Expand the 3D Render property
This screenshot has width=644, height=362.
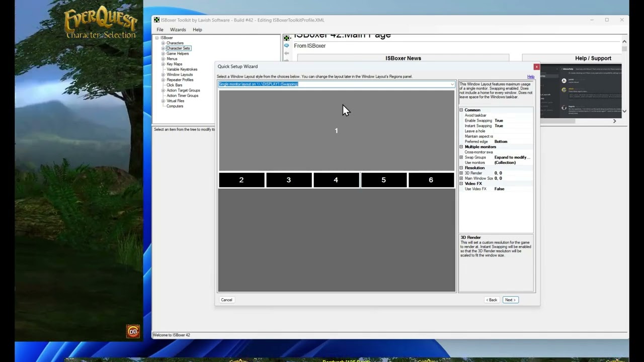coord(461,173)
